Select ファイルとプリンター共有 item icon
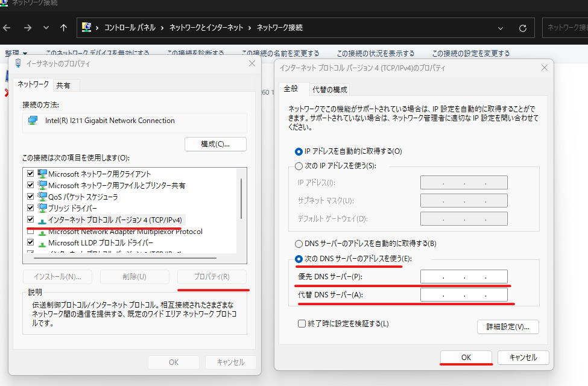588x386 pixels. pyautogui.click(x=42, y=185)
